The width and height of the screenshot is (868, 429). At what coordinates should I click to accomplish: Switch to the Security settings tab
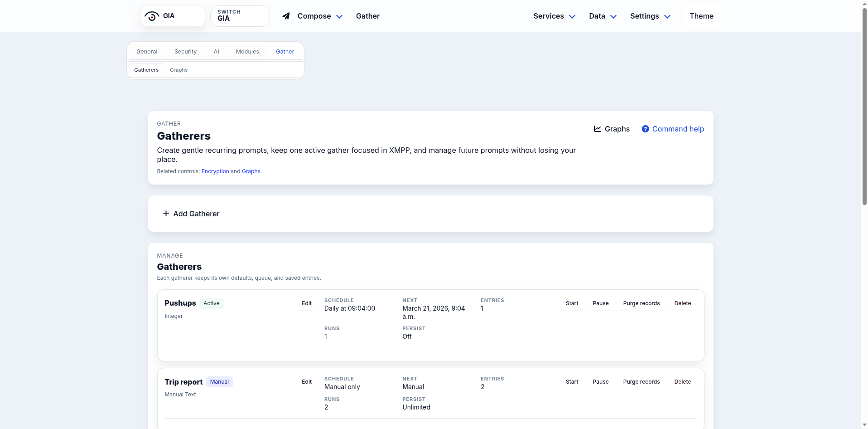(185, 52)
